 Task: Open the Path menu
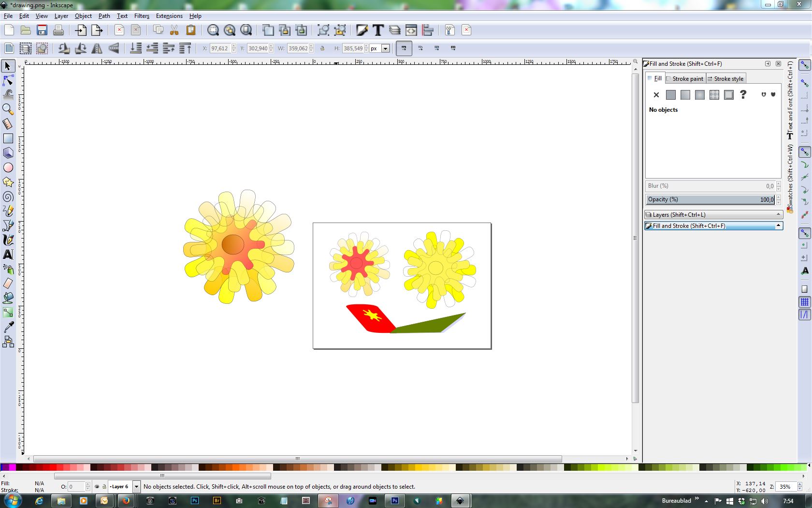[x=104, y=16]
